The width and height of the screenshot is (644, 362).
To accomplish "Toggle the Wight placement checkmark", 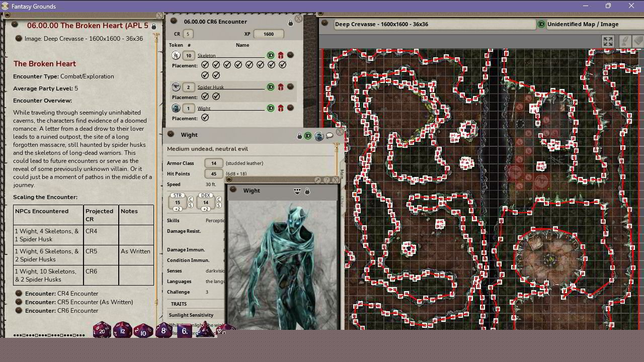I will (205, 118).
